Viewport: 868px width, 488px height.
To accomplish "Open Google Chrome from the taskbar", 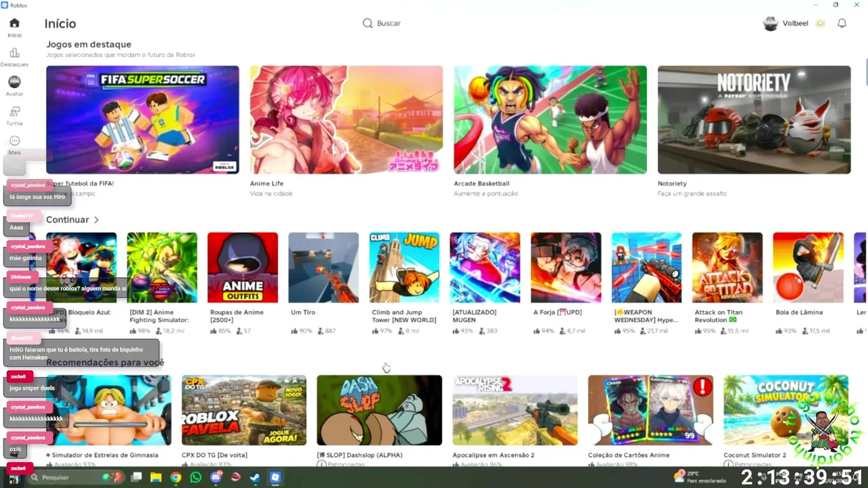I will click(176, 477).
